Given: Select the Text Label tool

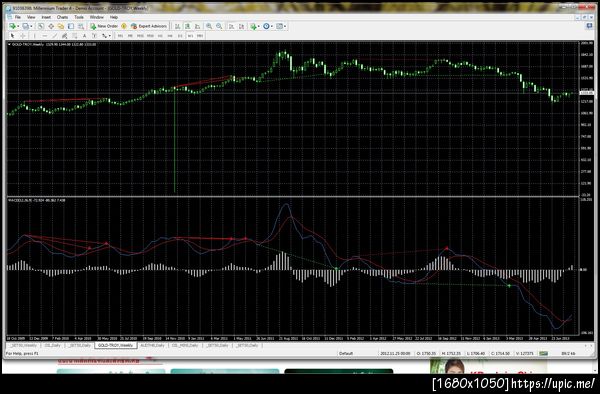Looking at the screenshot, I should 94,36.
